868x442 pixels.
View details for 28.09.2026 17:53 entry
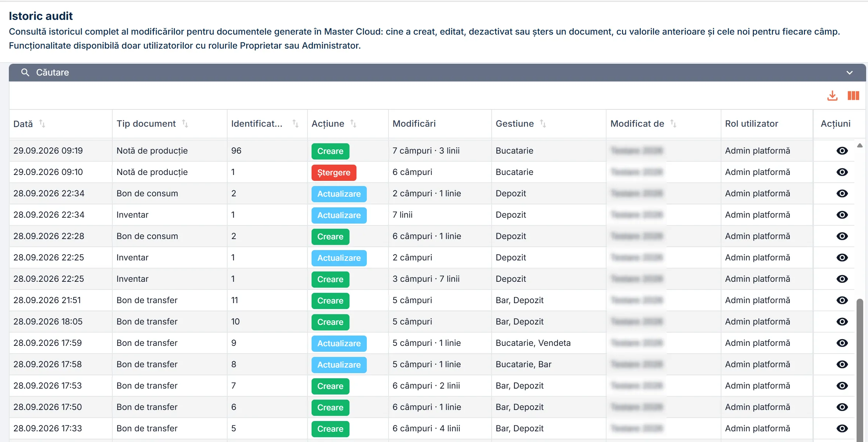tap(842, 386)
